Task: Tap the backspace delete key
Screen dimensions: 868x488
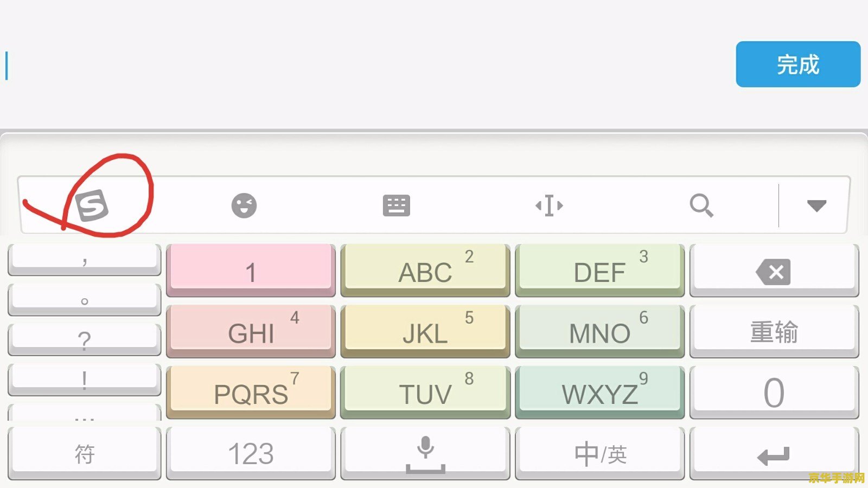Action: [x=774, y=271]
